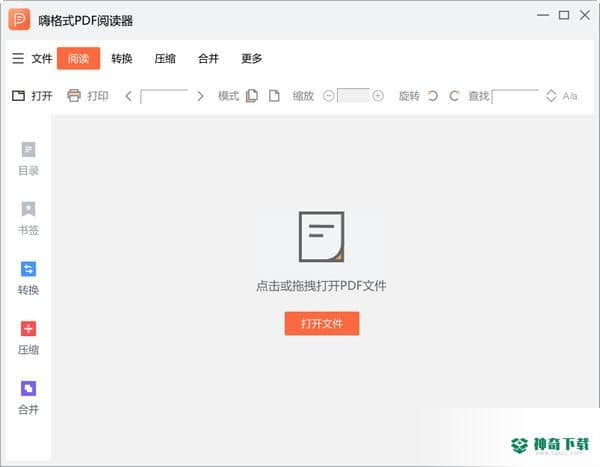This screenshot has width=600, height=467.
Task: Click the page number input field
Action: [165, 96]
